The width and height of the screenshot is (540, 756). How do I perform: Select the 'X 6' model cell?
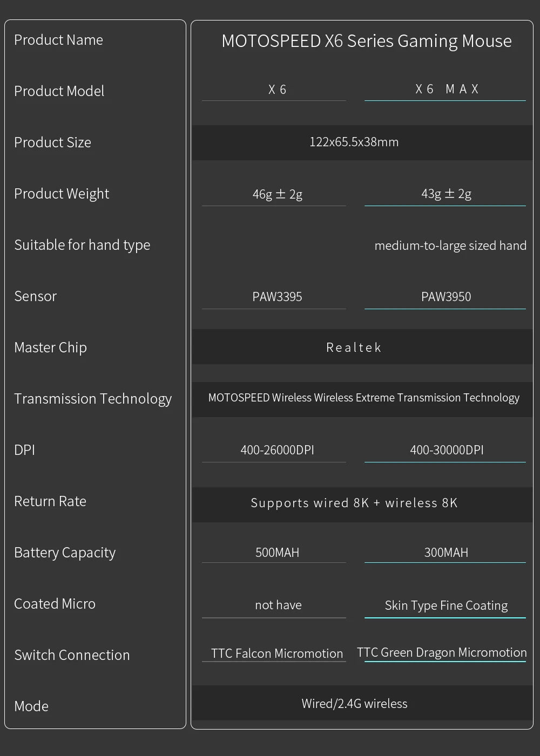[x=277, y=90]
